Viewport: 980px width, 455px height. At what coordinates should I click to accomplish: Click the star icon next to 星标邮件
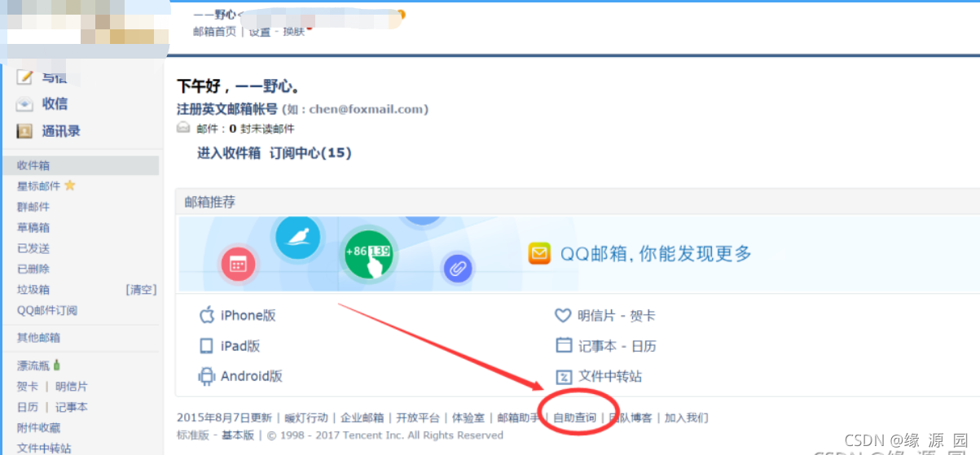coord(69,186)
